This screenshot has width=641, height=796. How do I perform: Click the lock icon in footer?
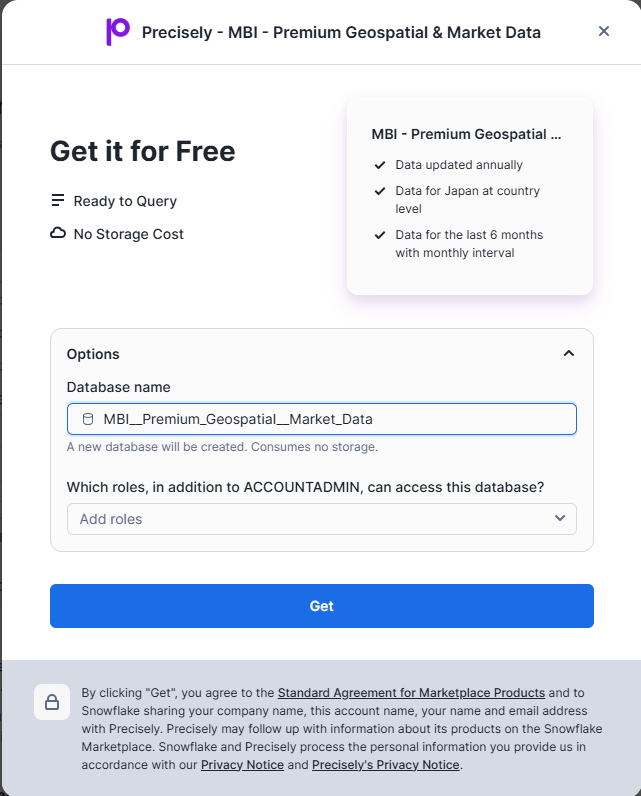(x=52, y=701)
